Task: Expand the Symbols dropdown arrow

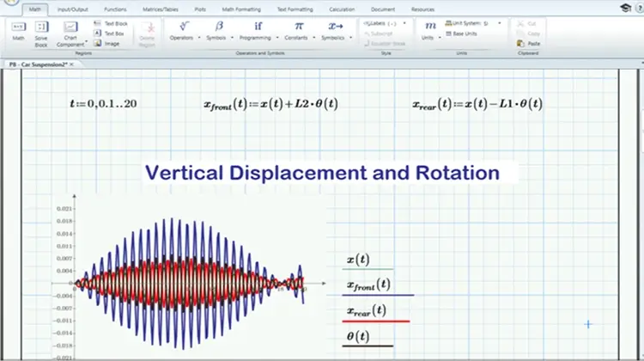Action: (232, 38)
